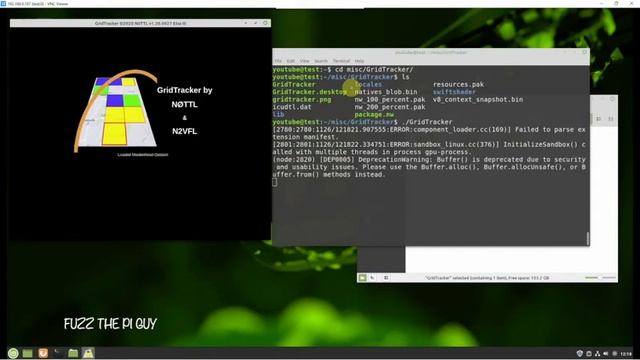This screenshot has width=640, height=360.
Task: Click 'nw_200_percent.pak' in the terminal listing
Action: pyautogui.click(x=390, y=107)
